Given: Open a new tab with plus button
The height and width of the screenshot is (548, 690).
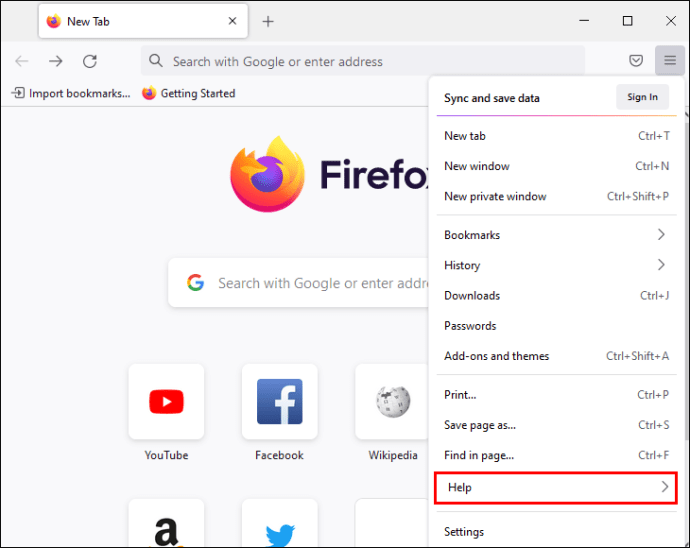Looking at the screenshot, I should 268,21.
